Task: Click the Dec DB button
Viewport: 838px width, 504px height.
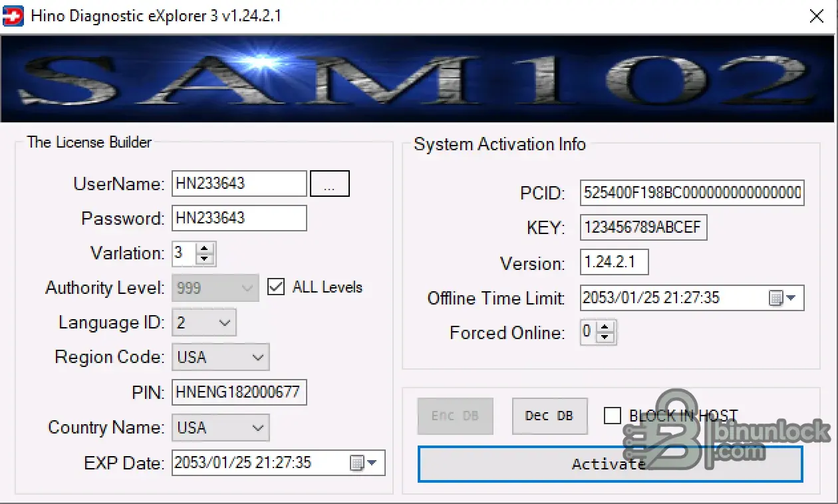Action: click(x=549, y=416)
